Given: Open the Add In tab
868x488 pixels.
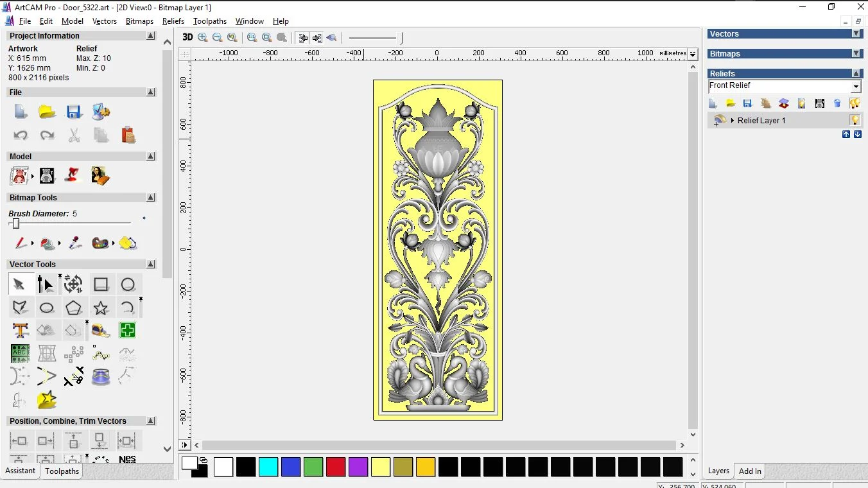Looking at the screenshot, I should (x=750, y=471).
